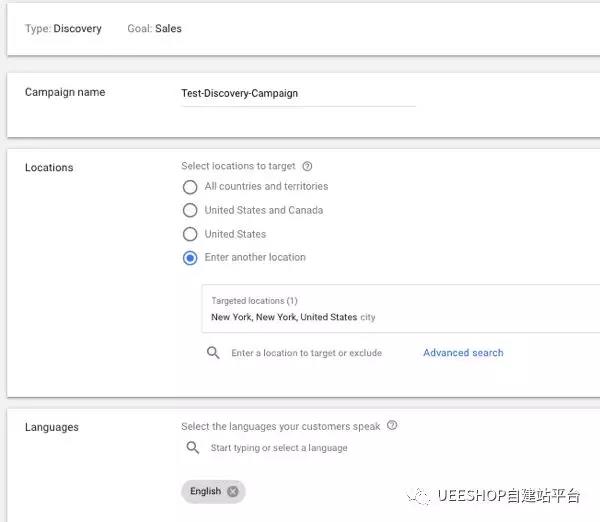
Task: Remove the English language chip using its X
Action: click(233, 491)
